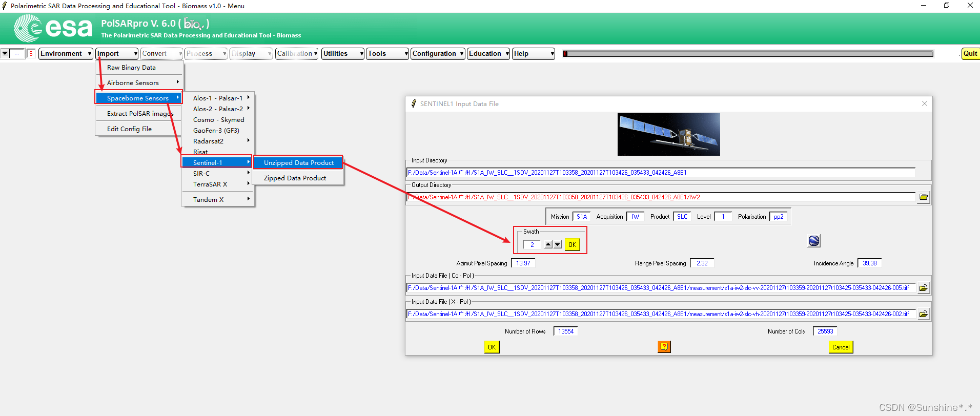980x416 pixels.
Task: Click the bottom OK button in Sentinel1 dialog
Action: click(492, 347)
